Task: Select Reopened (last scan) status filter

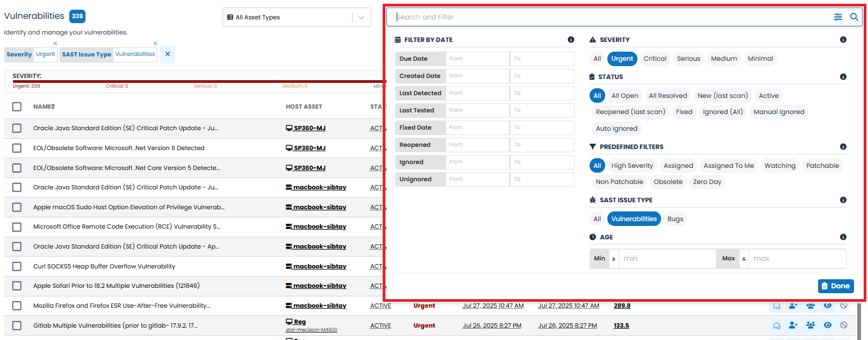Action: 630,112
